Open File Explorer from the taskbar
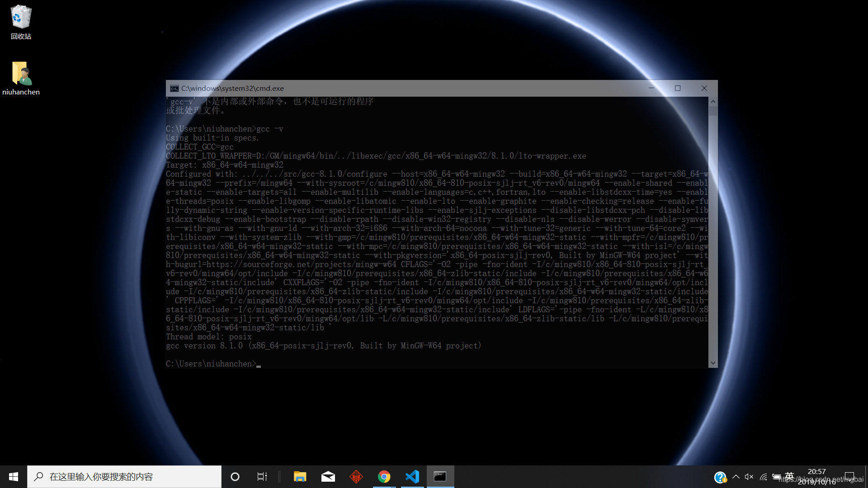The height and width of the screenshot is (488, 868). [x=300, y=477]
